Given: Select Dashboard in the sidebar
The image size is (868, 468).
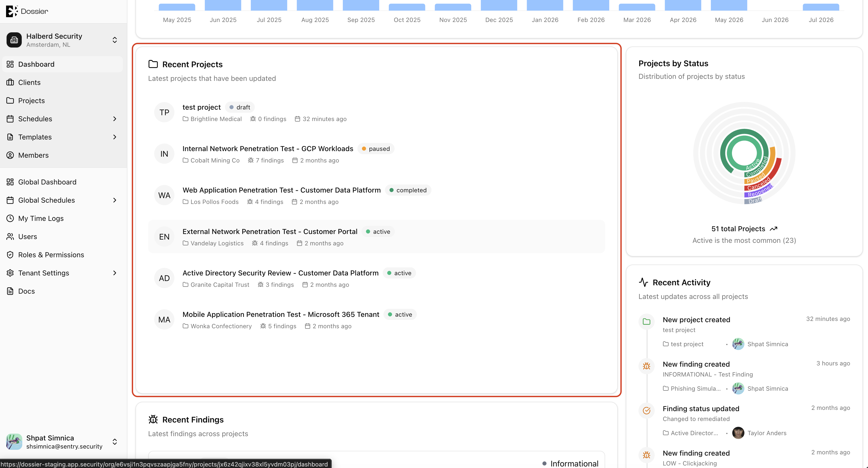Looking at the screenshot, I should [63, 64].
